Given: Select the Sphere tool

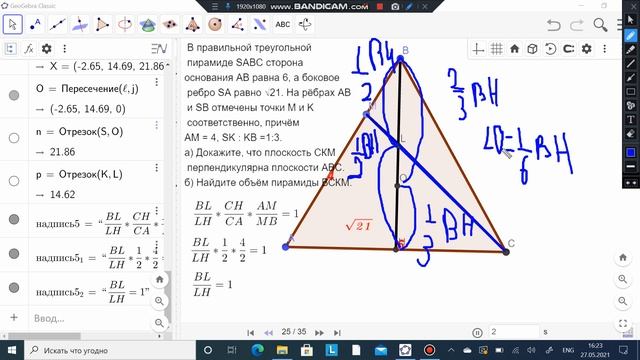Looking at the screenshot, I should click(215, 25).
